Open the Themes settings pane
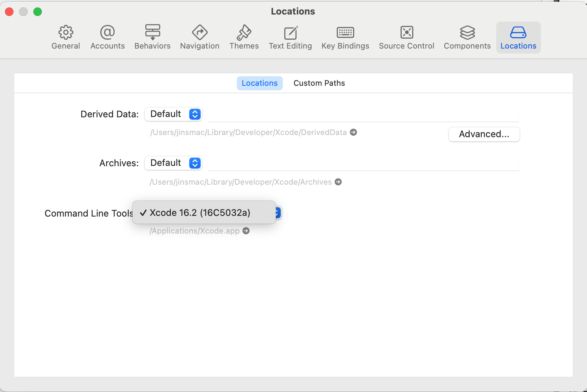The width and height of the screenshot is (587, 392). 244,37
